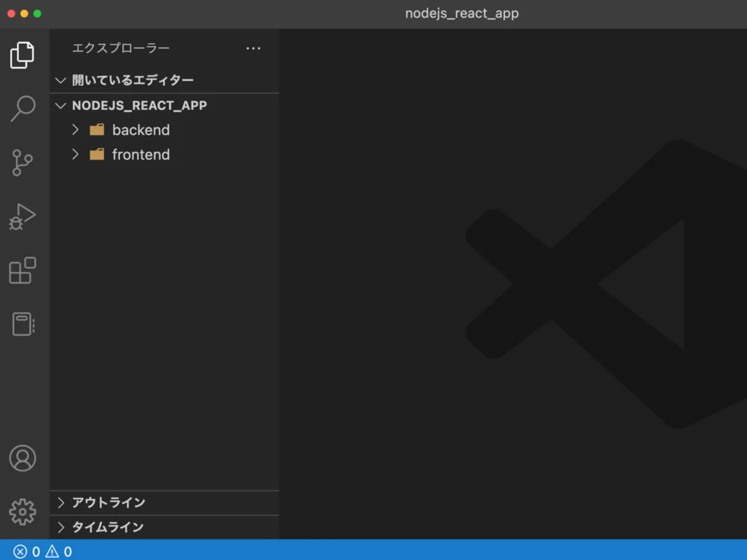The image size is (747, 560).
Task: Click the Explorer icon in the activity bar
Action: (x=22, y=55)
